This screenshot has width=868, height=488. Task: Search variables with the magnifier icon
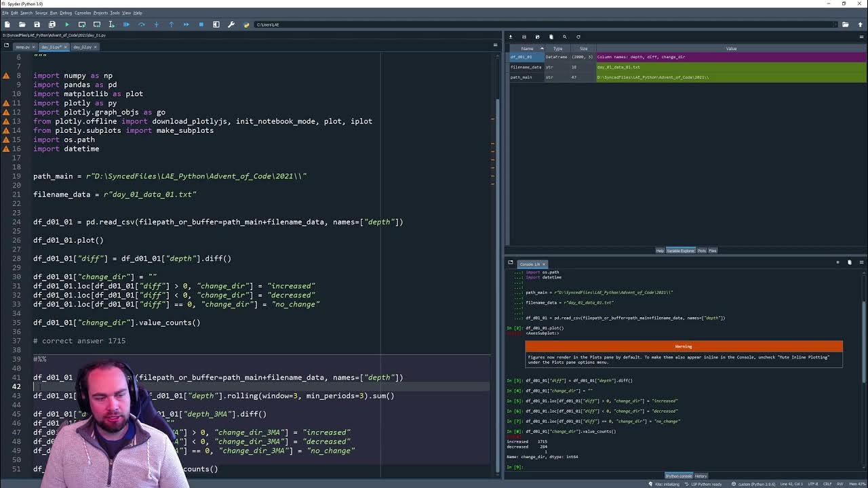[565, 37]
